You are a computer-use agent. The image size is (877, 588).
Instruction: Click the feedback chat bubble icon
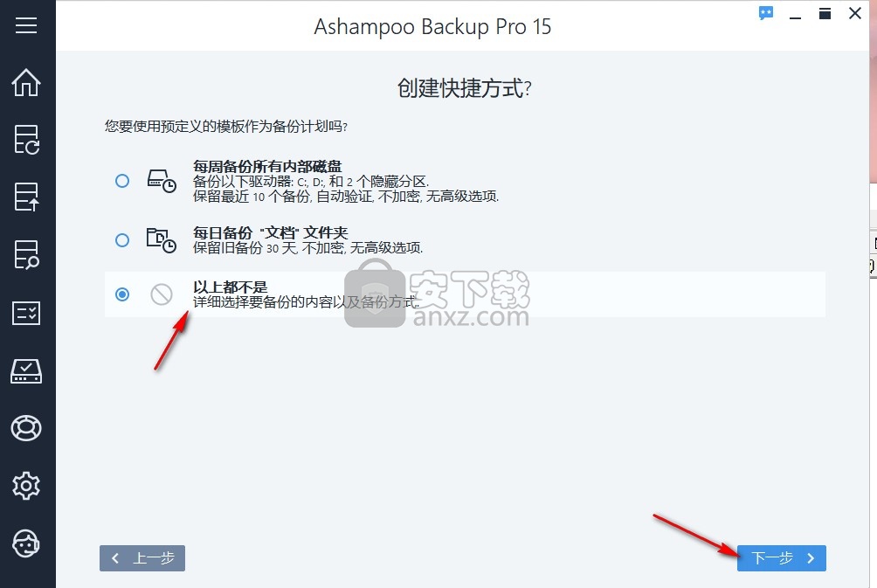pyautogui.click(x=766, y=13)
